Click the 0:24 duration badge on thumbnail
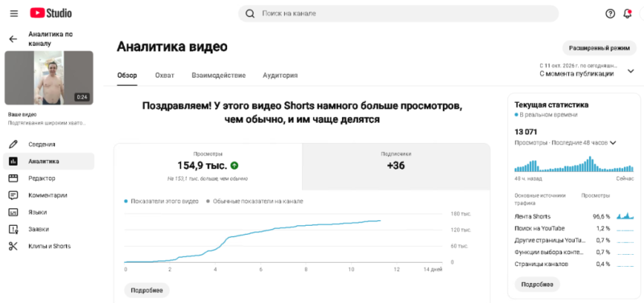This screenshot has width=644, height=303. coord(82,97)
